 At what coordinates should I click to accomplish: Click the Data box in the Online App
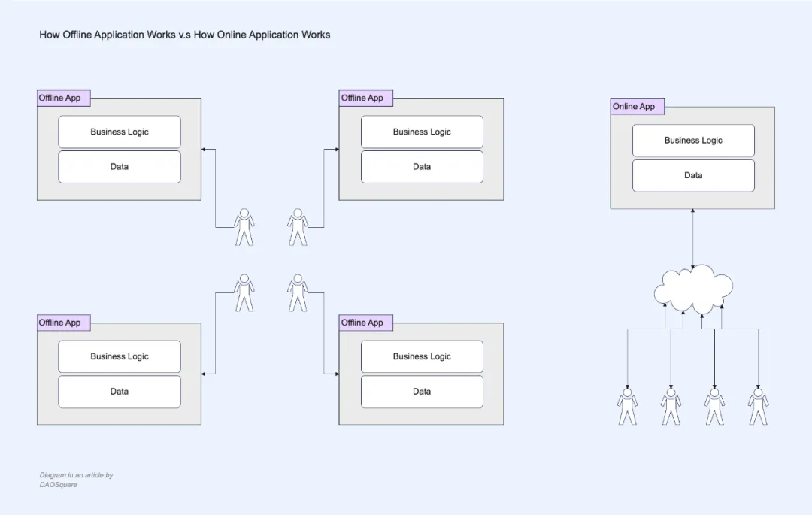pos(693,175)
